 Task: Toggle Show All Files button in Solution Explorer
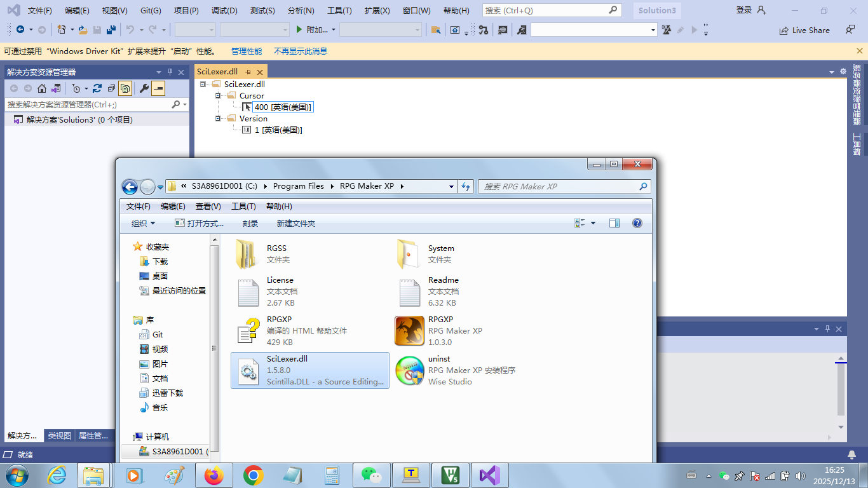click(x=126, y=88)
